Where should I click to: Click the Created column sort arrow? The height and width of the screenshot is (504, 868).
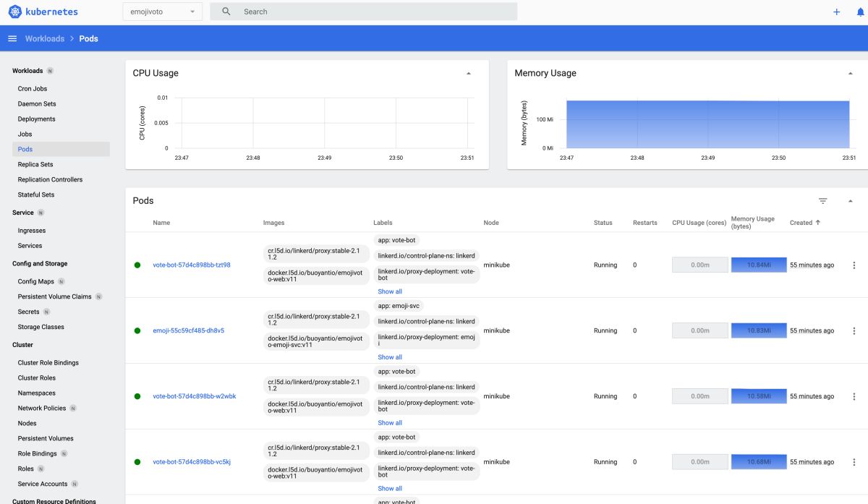[x=818, y=223]
